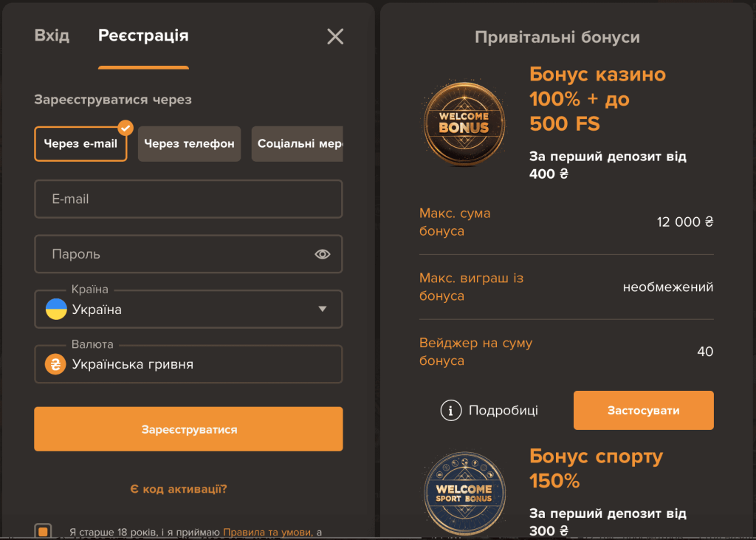This screenshot has width=756, height=540.
Task: Open the Валюта currency selector
Action: tap(188, 364)
